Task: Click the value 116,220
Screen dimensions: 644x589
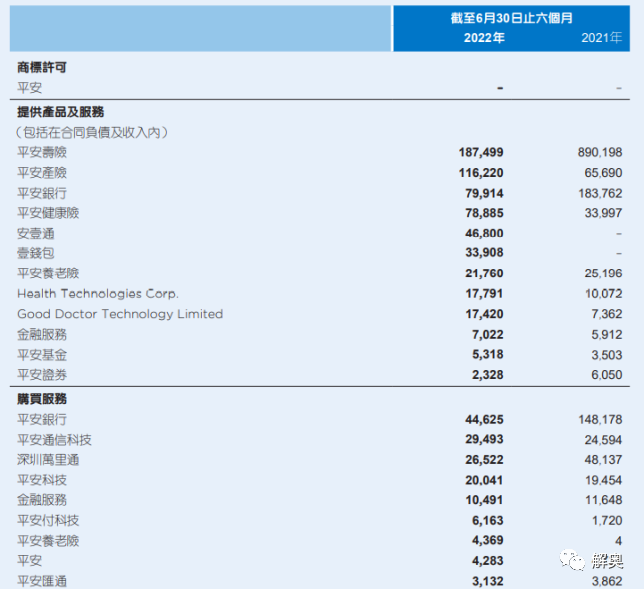Action: tap(481, 173)
